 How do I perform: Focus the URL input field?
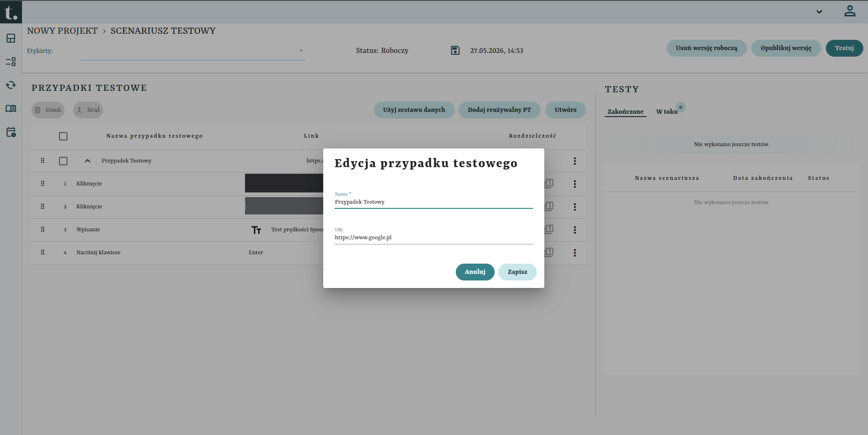pyautogui.click(x=434, y=238)
